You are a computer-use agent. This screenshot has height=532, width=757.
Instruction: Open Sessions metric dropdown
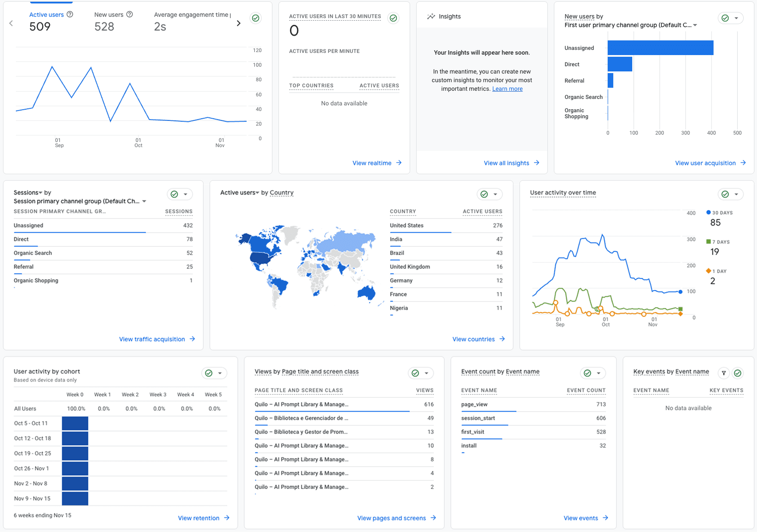coord(40,193)
